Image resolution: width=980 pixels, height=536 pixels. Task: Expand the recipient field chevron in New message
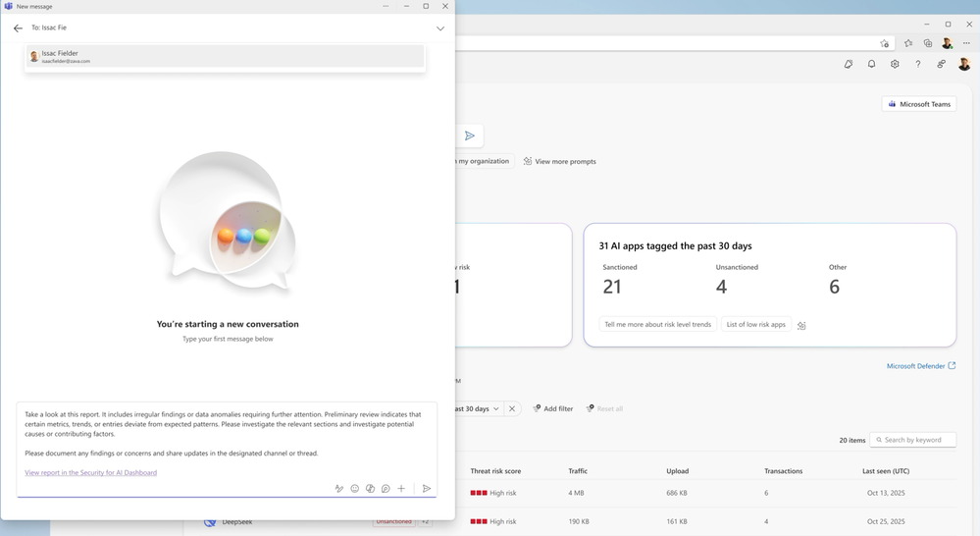pyautogui.click(x=440, y=28)
